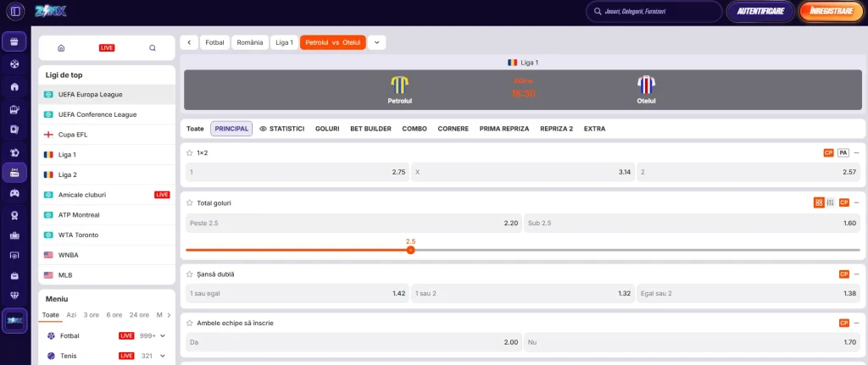Click the CP badge on Ambele echipe să înscrie

pos(843,323)
